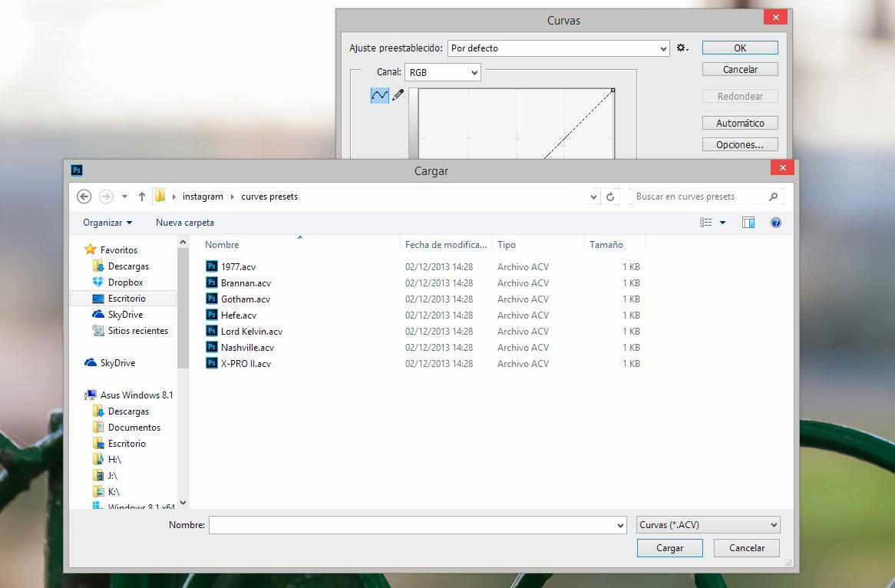Select the Favoritos group
Viewport: 895px width, 588px height.
[111, 249]
